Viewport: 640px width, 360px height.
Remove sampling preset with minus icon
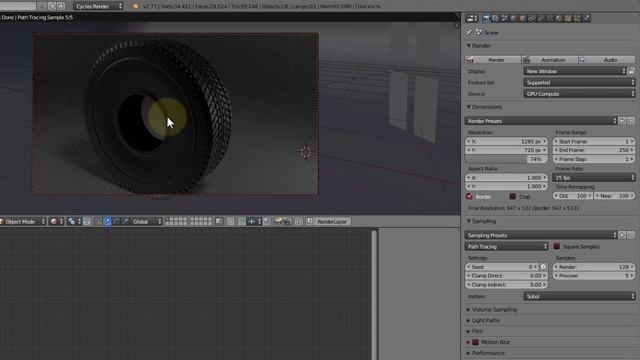coord(631,235)
